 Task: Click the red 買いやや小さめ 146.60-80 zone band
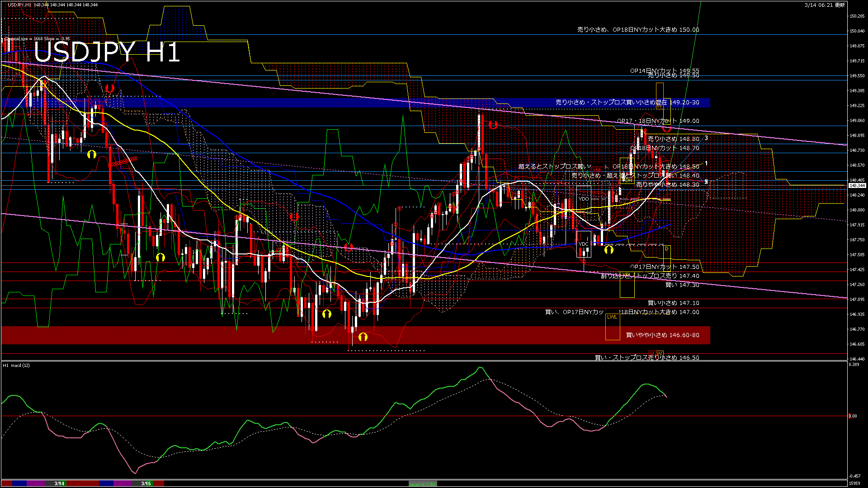[x=355, y=335]
